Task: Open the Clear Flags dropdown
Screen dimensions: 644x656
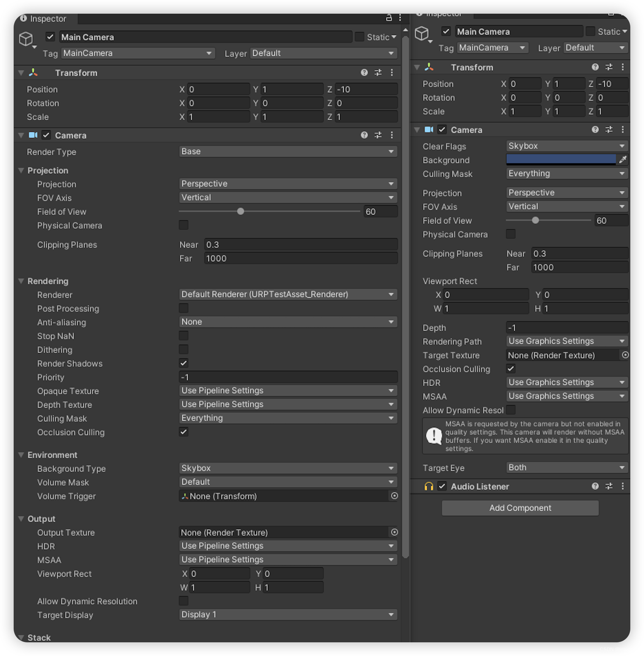Action: click(566, 146)
